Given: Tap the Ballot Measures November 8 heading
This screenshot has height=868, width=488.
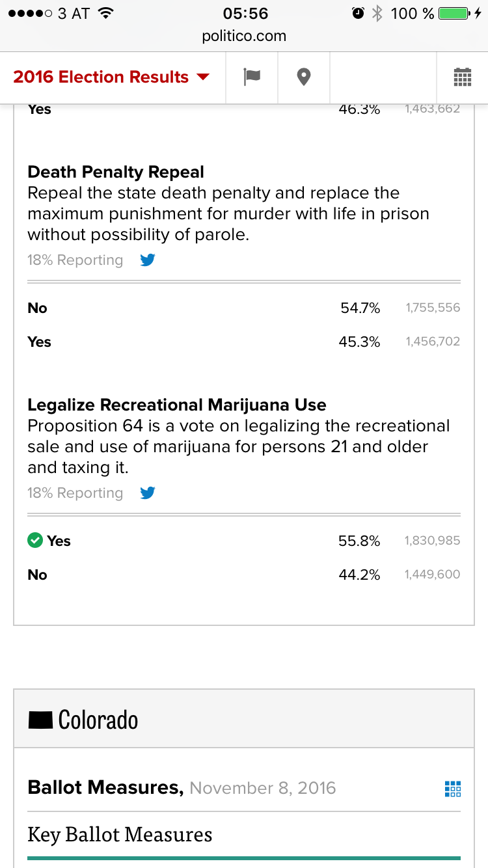Looking at the screenshot, I should [x=182, y=788].
